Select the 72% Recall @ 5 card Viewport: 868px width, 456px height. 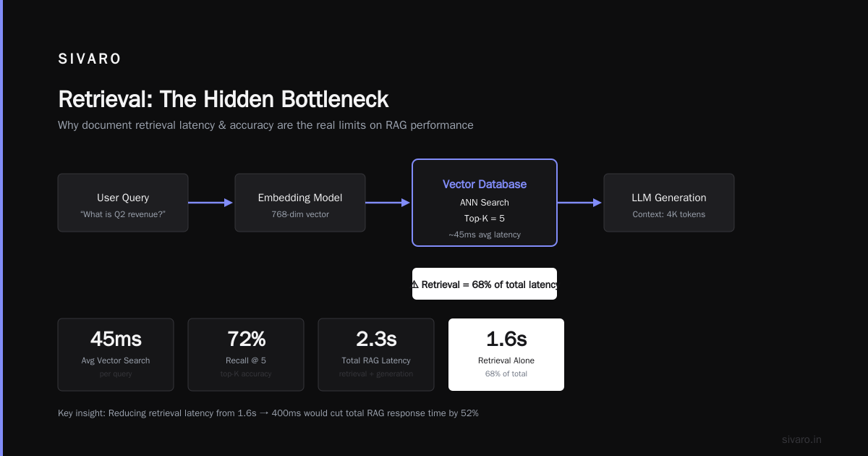click(x=246, y=355)
